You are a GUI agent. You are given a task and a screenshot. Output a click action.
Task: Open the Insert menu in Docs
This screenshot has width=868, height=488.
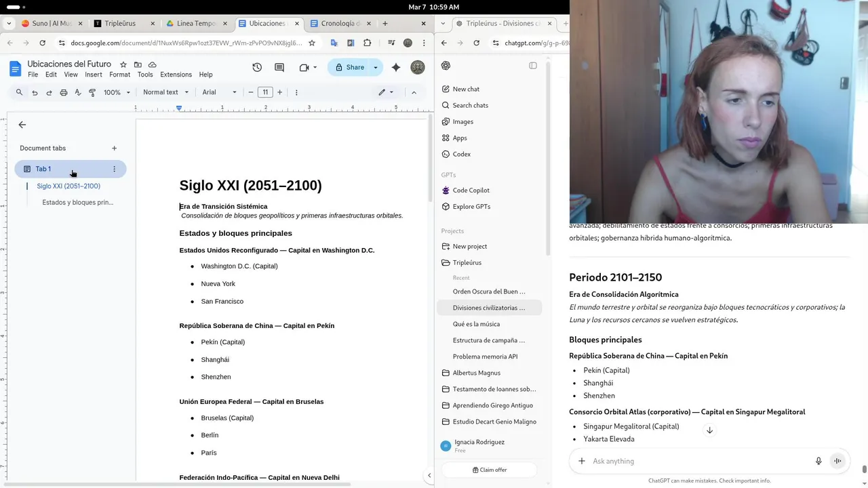[x=94, y=75]
